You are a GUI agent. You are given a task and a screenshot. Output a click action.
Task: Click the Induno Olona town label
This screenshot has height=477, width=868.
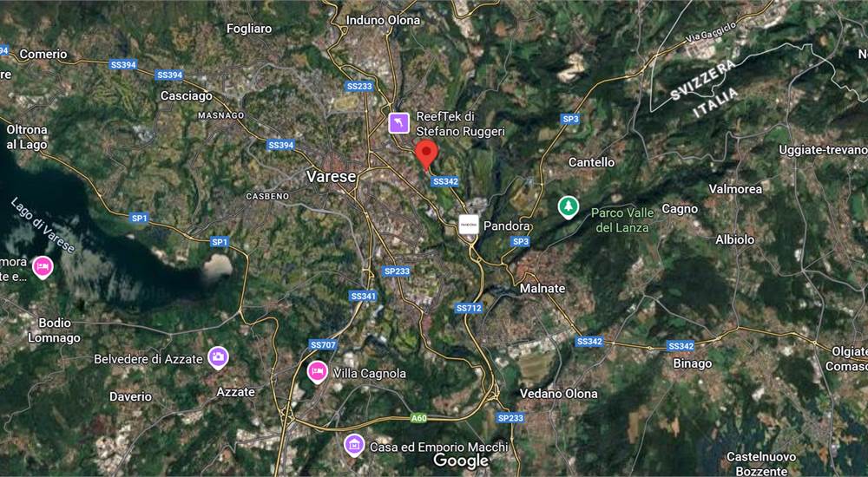383,20
